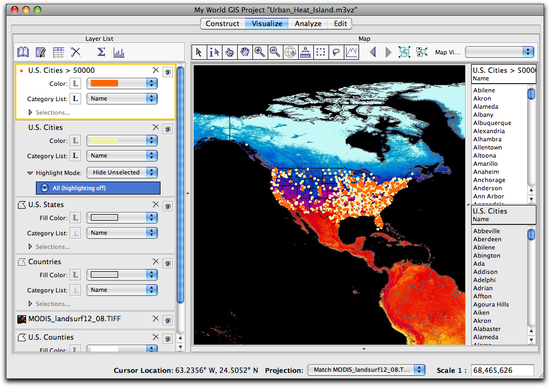Toggle visibility of U.S. States layer
The width and height of the screenshot is (550, 387).
(x=168, y=206)
